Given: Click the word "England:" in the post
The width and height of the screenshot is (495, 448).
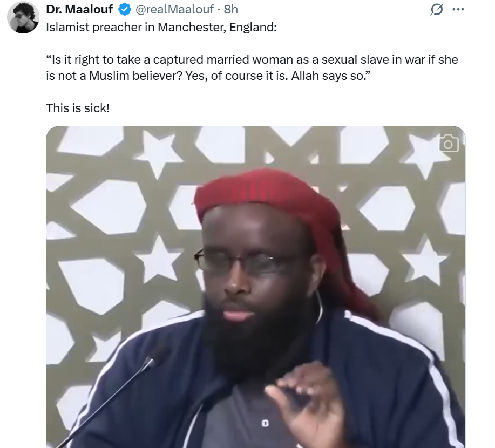Looking at the screenshot, I should [253, 27].
